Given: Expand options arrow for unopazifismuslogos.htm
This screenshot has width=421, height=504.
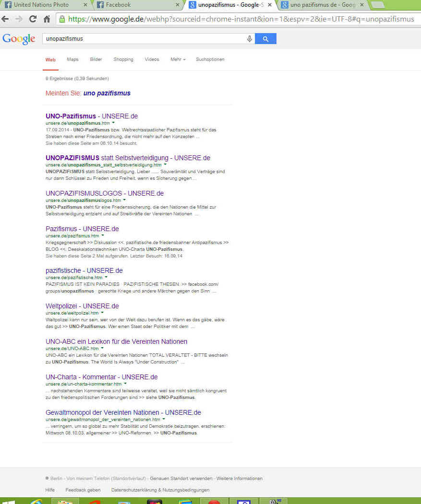Looking at the screenshot, I should click(124, 200).
